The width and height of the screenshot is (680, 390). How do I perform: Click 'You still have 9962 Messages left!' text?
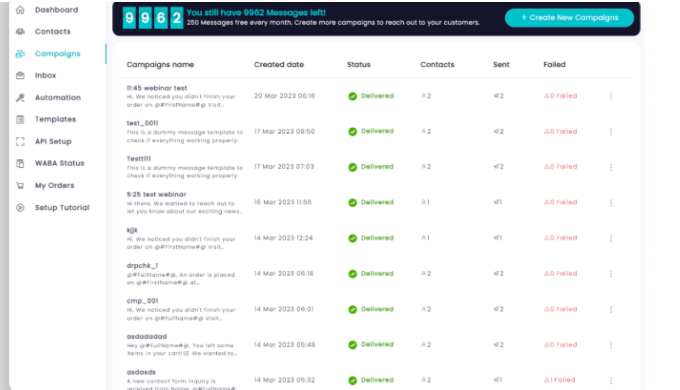pos(256,13)
